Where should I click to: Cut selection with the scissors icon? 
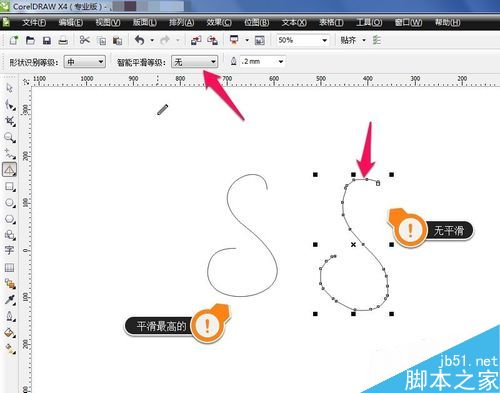[x=85, y=40]
